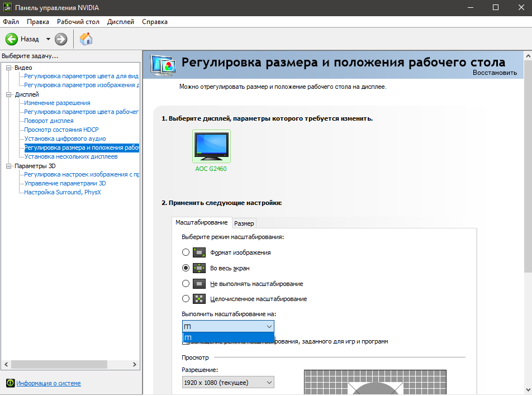Viewport: 532px width, 396px height.
Task: Click the integer scaling mode icon
Action: point(199,299)
